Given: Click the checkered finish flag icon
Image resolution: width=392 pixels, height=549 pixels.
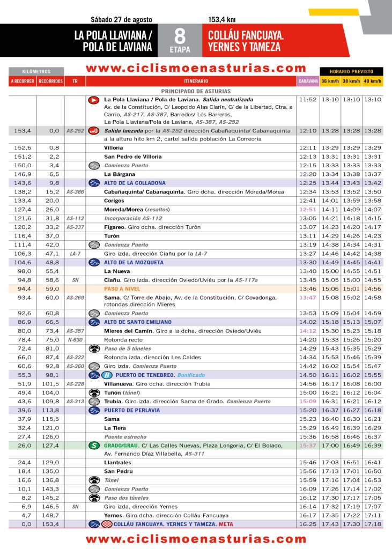Looking at the screenshot, I should coord(107,524).
